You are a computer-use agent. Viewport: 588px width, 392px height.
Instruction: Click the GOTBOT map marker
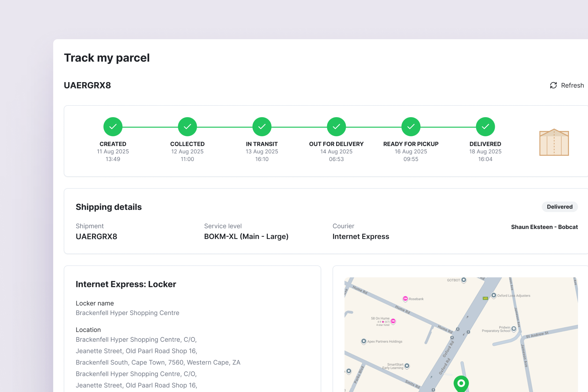click(x=464, y=280)
